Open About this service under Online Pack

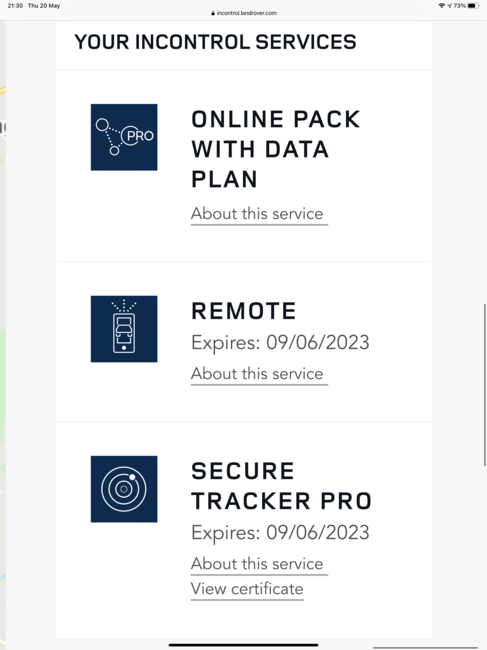pyautogui.click(x=259, y=214)
